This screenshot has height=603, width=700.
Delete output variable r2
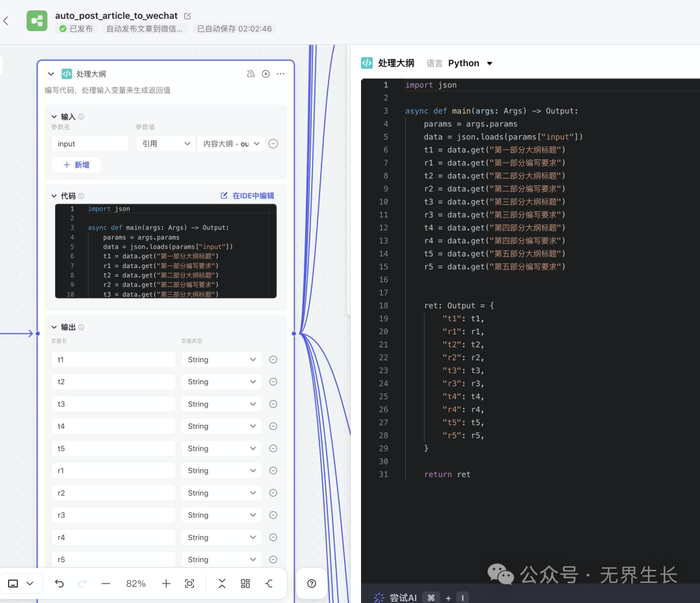point(274,493)
